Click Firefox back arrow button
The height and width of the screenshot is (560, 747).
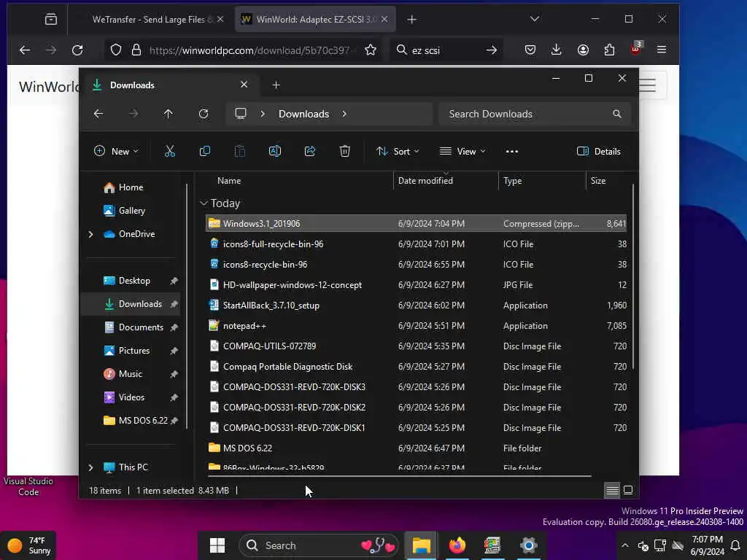tap(25, 50)
